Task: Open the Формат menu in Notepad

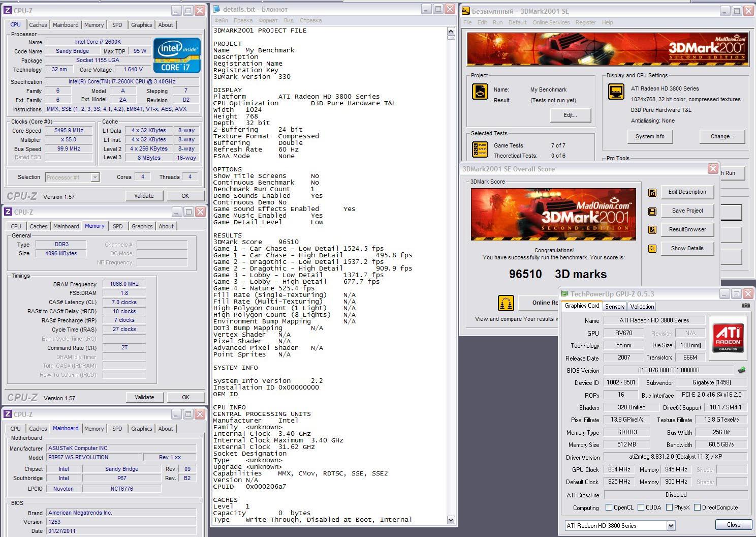Action: coord(268,20)
